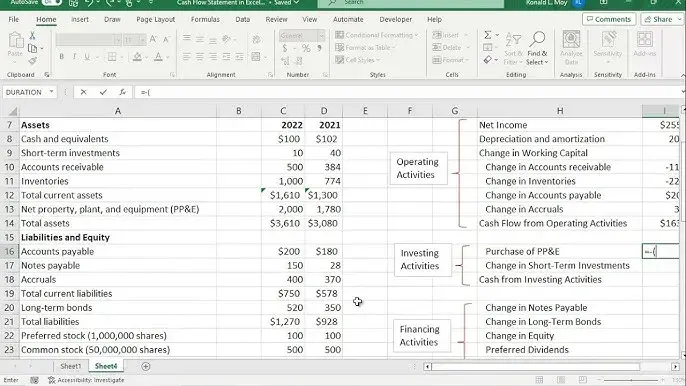Select the Format Painter brush icon
This screenshot has width=686, height=386.
click(x=32, y=61)
